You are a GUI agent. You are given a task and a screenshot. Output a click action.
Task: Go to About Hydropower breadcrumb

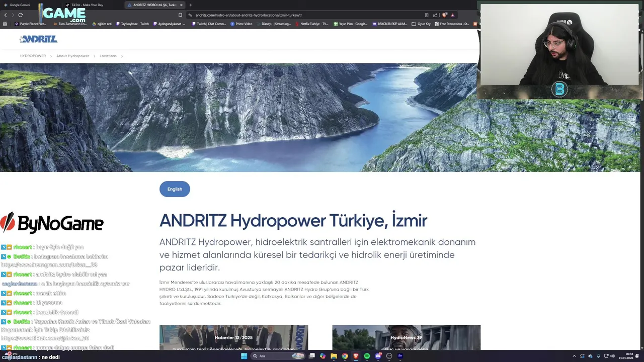click(x=72, y=56)
